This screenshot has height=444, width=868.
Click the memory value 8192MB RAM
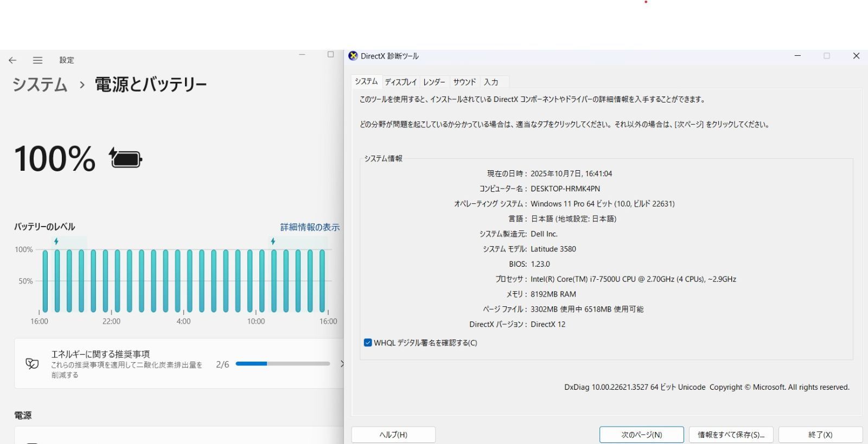[x=553, y=294]
